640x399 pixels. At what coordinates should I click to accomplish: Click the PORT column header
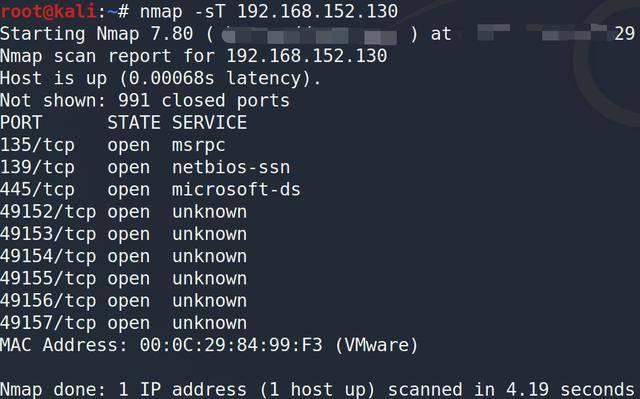tap(21, 122)
